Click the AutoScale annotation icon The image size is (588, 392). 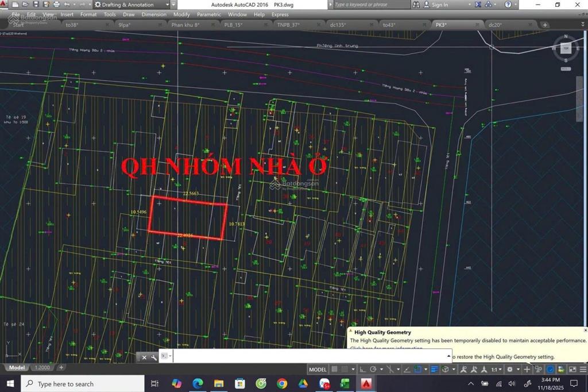coord(474,370)
